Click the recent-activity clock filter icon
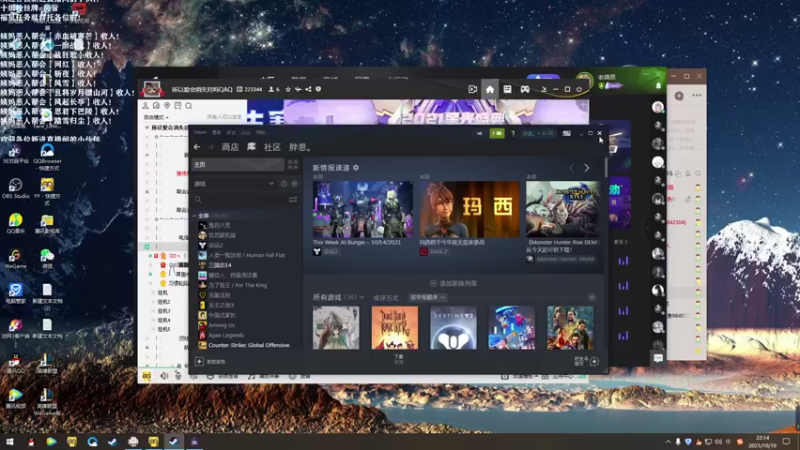 [x=284, y=184]
